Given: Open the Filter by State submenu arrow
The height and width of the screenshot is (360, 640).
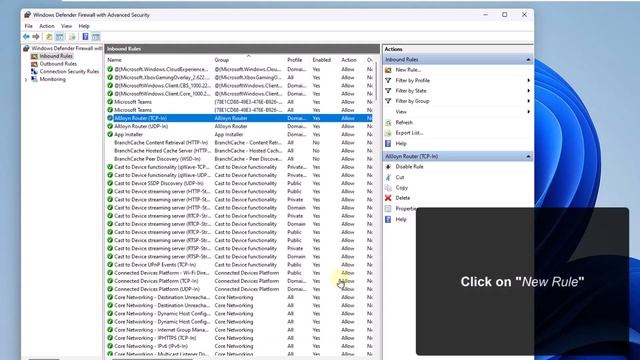Looking at the screenshot, I should (x=529, y=91).
